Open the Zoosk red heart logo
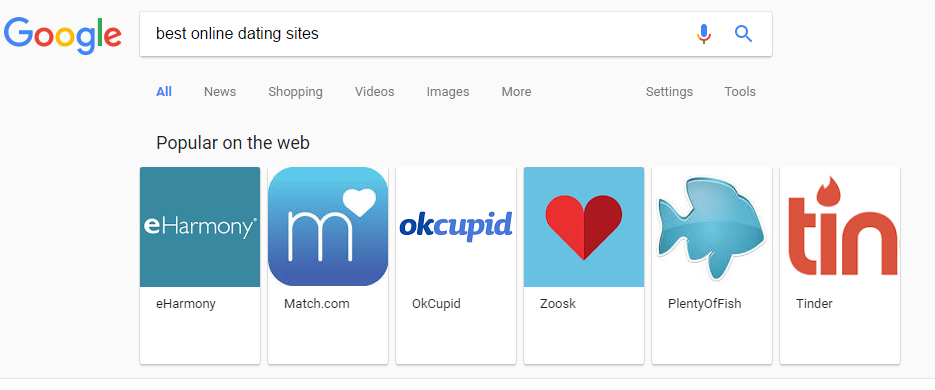The width and height of the screenshot is (935, 390). pyautogui.click(x=584, y=227)
